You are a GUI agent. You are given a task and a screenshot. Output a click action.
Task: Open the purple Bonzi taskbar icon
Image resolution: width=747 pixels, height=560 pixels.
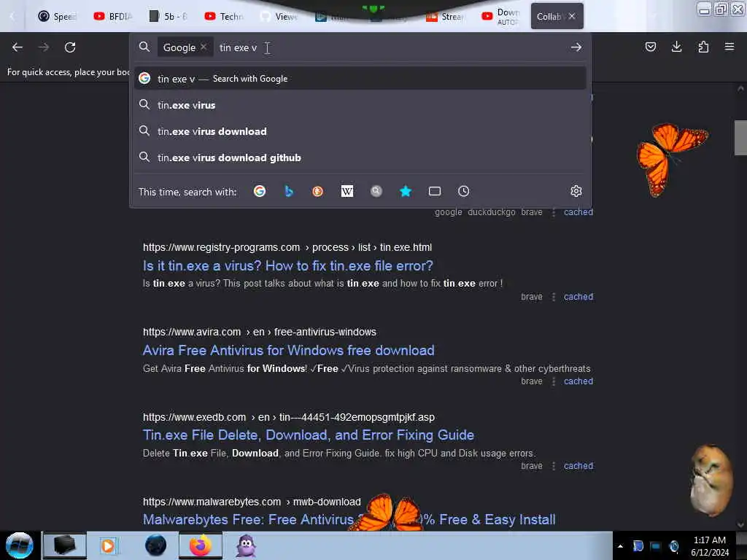coord(247,545)
